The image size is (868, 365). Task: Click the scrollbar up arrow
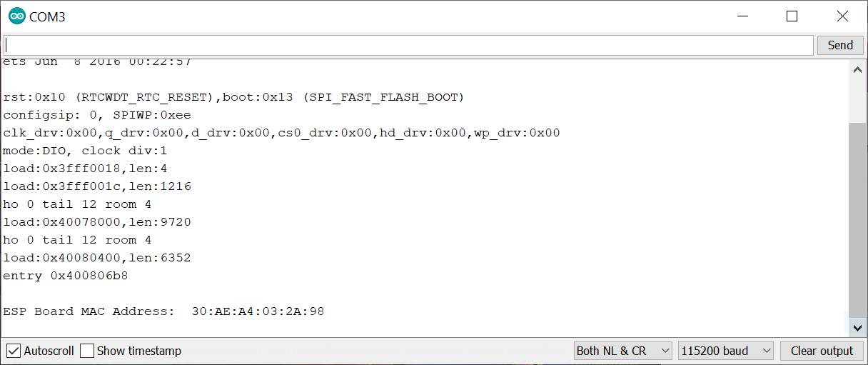[x=857, y=70]
